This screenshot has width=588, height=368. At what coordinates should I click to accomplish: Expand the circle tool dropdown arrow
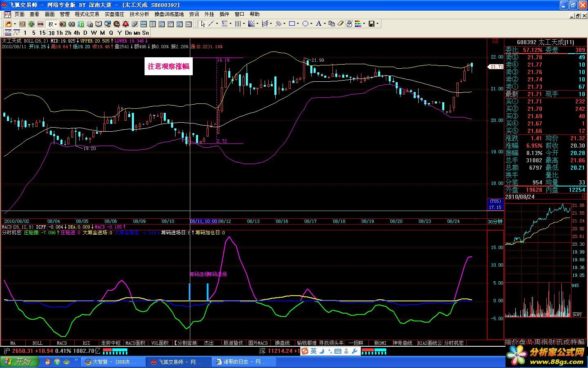coord(311,24)
